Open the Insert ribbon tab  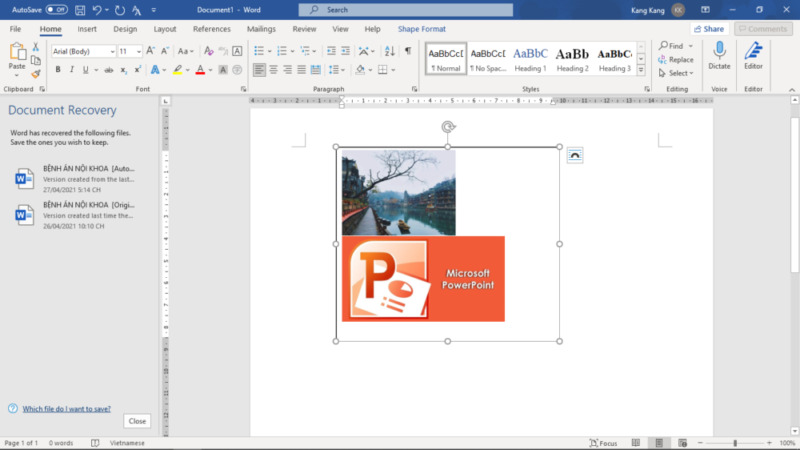[87, 29]
